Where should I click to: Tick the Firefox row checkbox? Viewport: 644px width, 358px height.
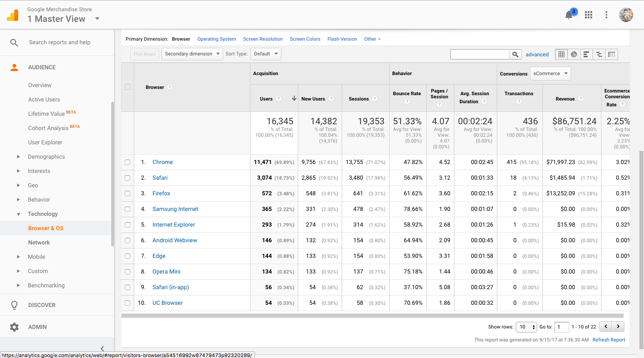point(127,194)
